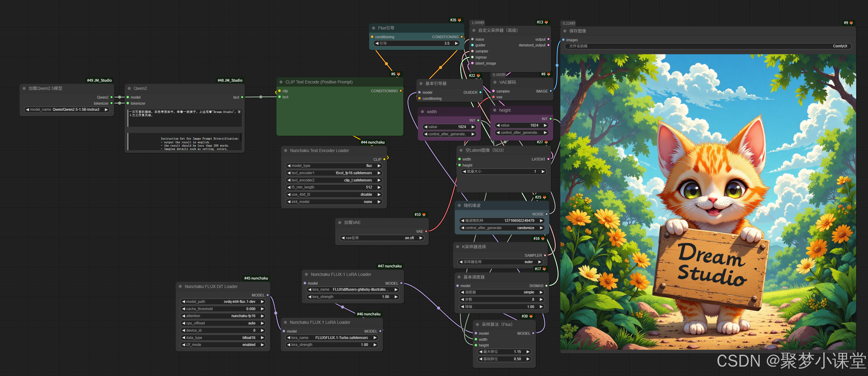Click the fox badge icon beside #9
This screenshot has height=376, width=868.
click(851, 23)
